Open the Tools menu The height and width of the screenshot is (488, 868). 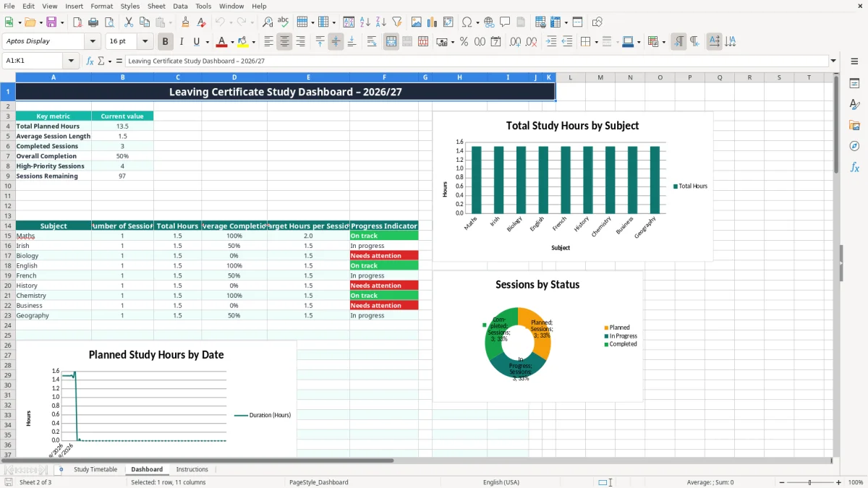(x=203, y=6)
